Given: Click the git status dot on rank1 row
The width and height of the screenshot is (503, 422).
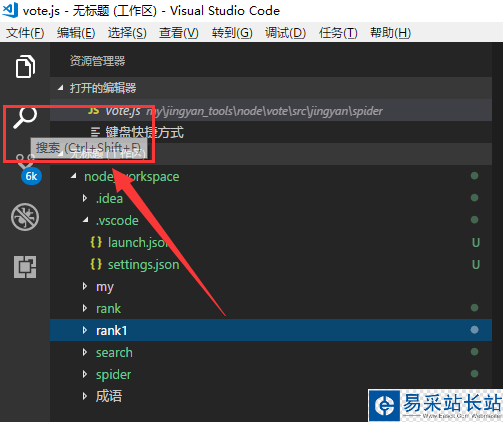Looking at the screenshot, I should click(474, 330).
